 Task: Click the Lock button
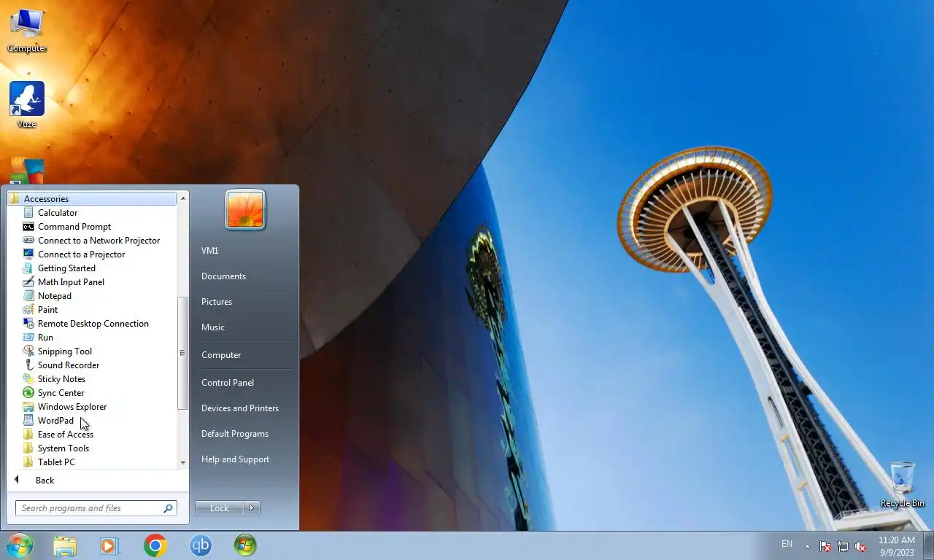(x=219, y=508)
